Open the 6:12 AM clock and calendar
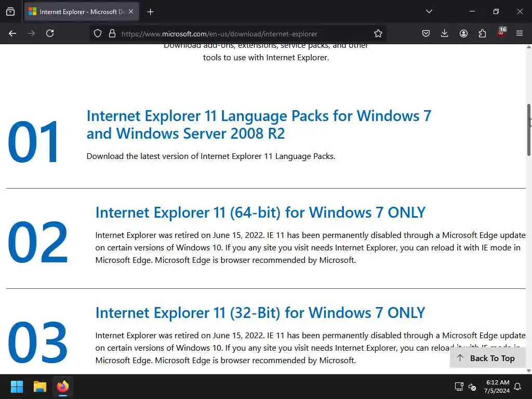 pyautogui.click(x=497, y=387)
